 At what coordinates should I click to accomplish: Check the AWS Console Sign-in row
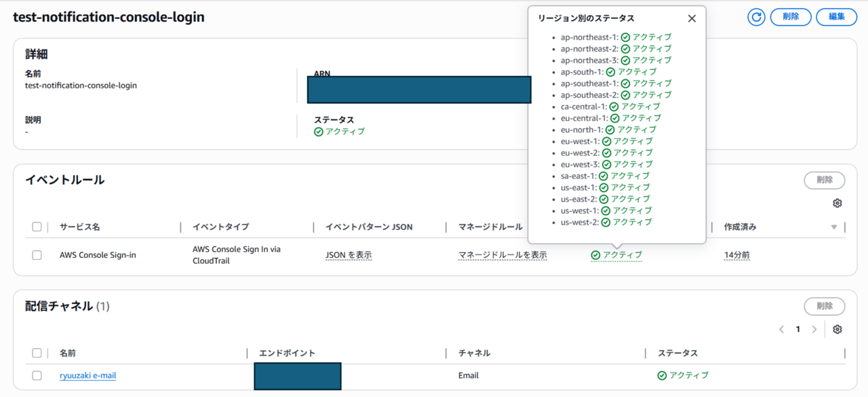coord(37,255)
